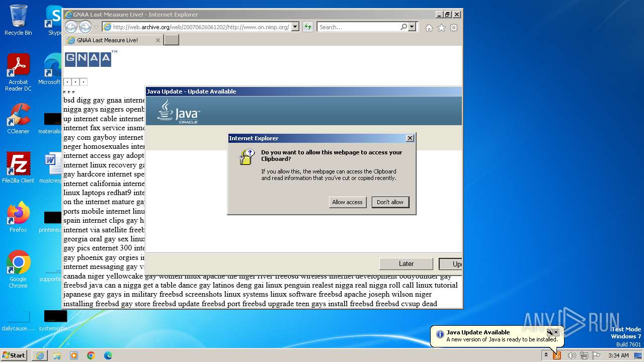This screenshot has height=362, width=644.
Task: Open the balloon notification options wrench icon
Action: 550,332
